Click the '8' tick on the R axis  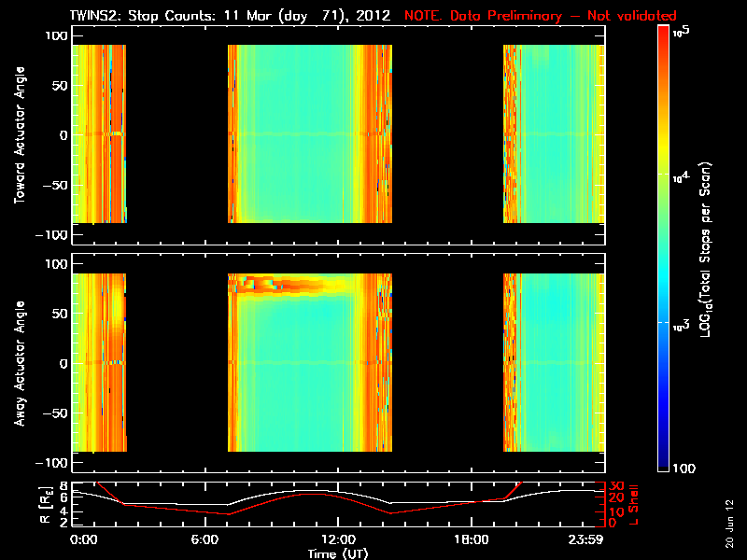point(63,486)
